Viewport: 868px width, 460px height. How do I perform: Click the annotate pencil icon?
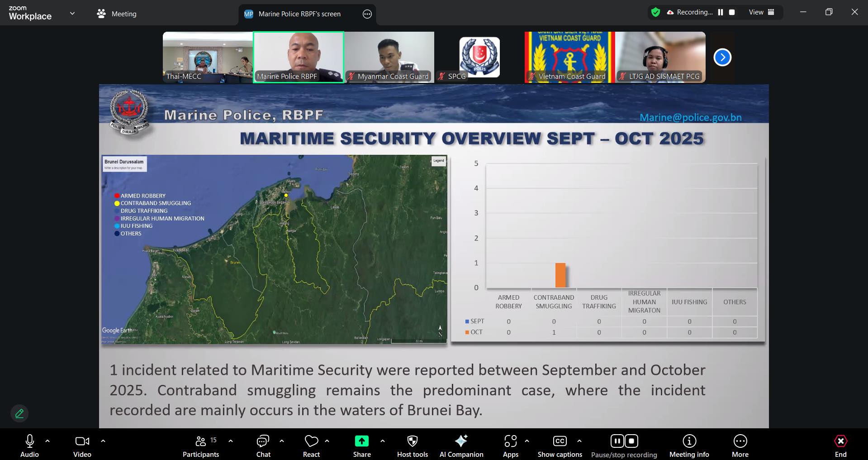19,413
